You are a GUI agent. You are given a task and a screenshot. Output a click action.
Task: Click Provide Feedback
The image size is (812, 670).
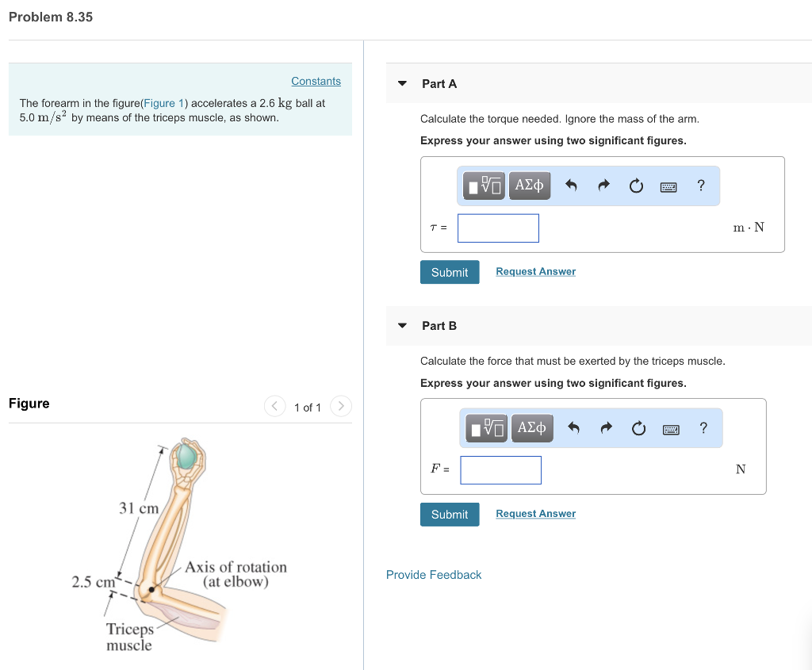coord(434,574)
